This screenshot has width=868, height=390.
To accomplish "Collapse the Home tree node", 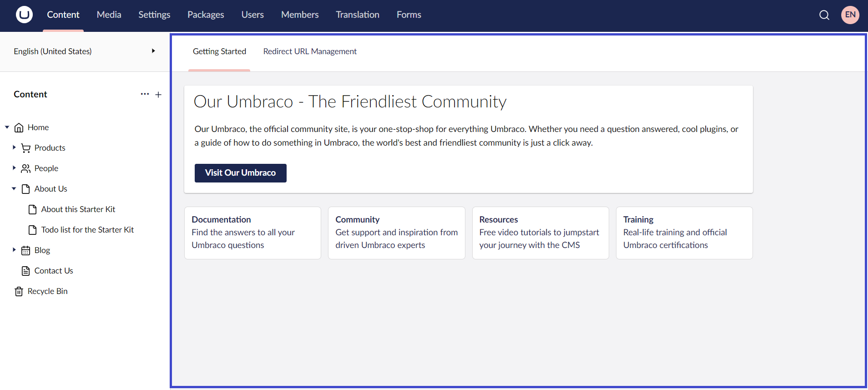I will (7, 127).
